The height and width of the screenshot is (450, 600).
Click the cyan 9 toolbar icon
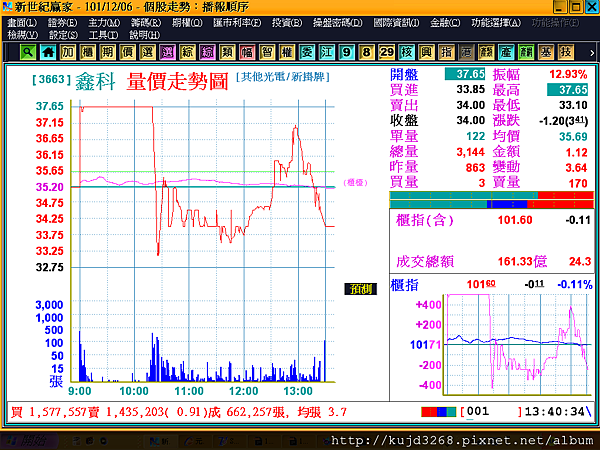point(347,52)
